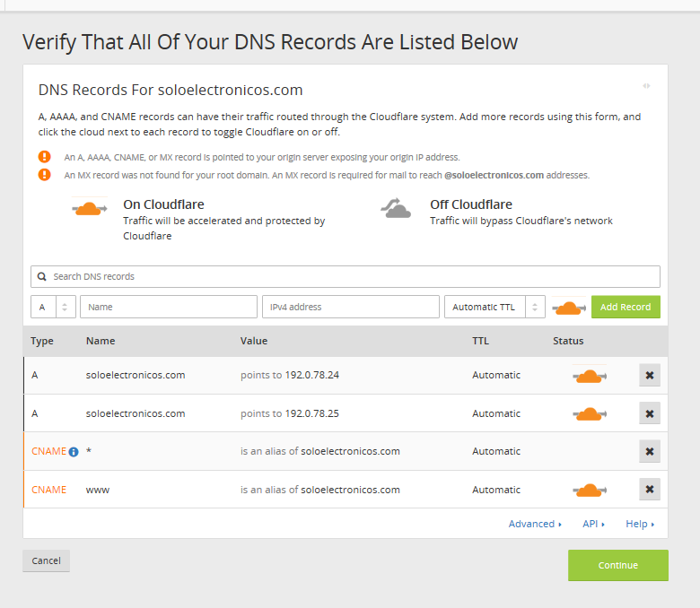
Task: Delete the 192.0.78.25 A record
Action: pos(650,413)
